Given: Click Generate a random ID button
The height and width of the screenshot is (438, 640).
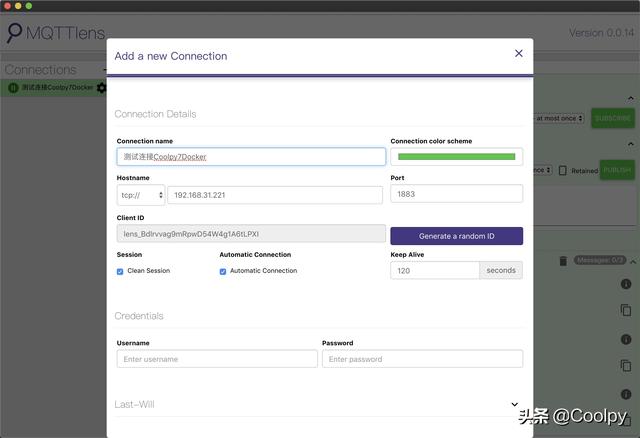Looking at the screenshot, I should coord(456,236).
